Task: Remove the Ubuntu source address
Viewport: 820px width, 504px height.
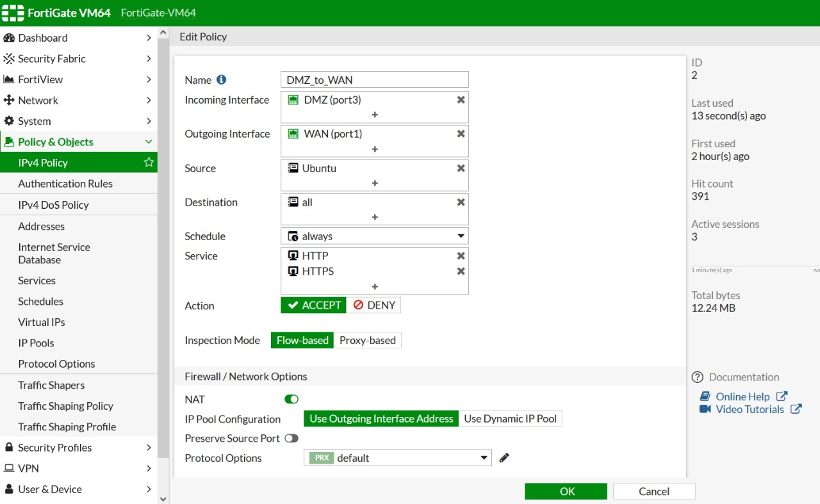Action: click(x=461, y=168)
